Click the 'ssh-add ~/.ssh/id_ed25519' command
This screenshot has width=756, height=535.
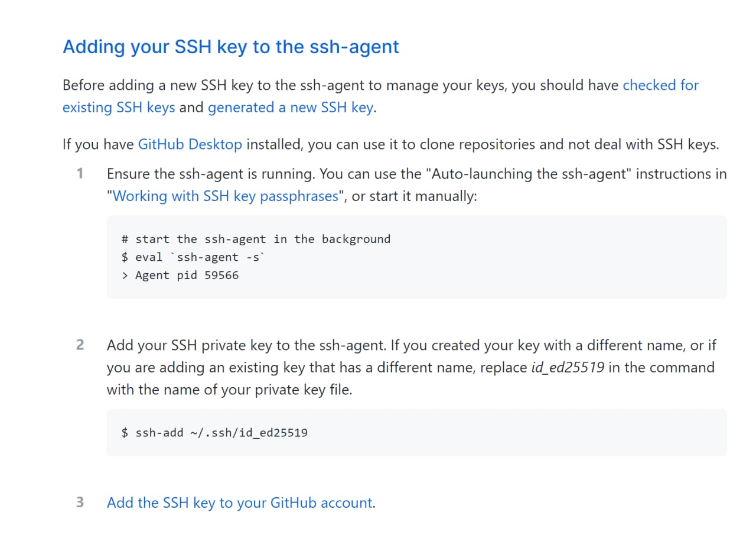pos(214,433)
